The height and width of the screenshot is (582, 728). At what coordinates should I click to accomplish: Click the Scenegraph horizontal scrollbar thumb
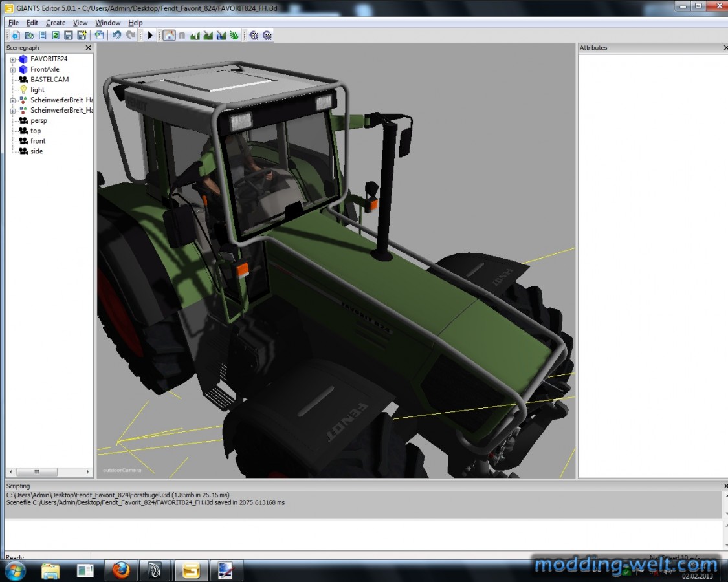pyautogui.click(x=37, y=471)
